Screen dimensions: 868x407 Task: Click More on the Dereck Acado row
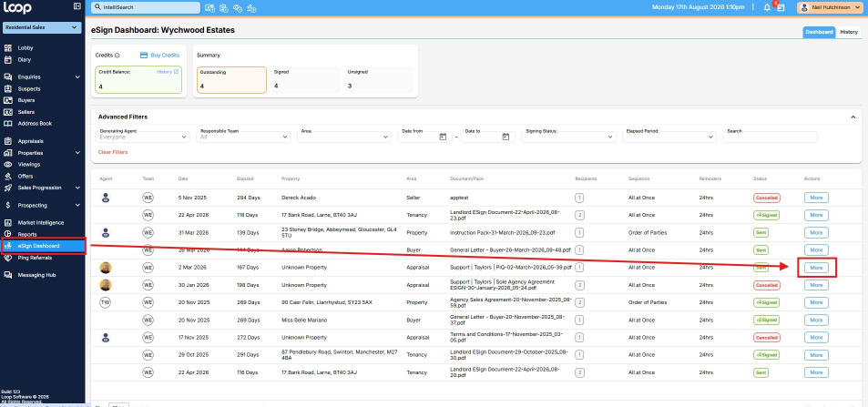(x=816, y=198)
